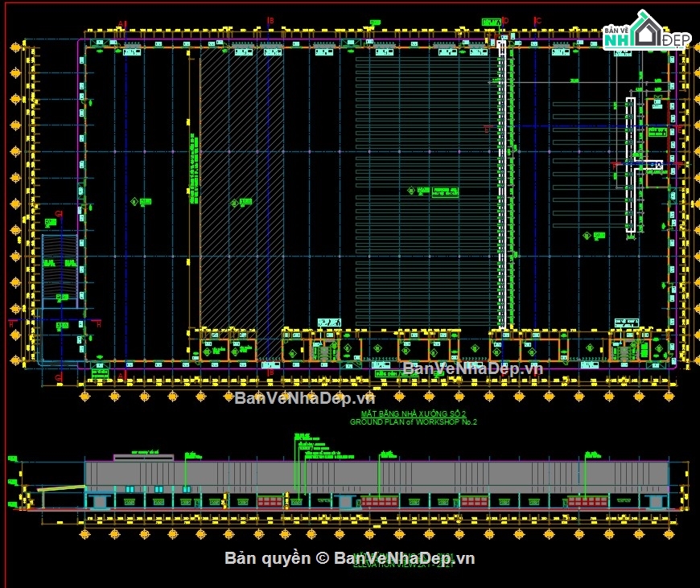Screen dimensions: 700x588
Task: Click the 'GROUND PLAN of WORKSHOP No.2' title
Action: tap(414, 421)
